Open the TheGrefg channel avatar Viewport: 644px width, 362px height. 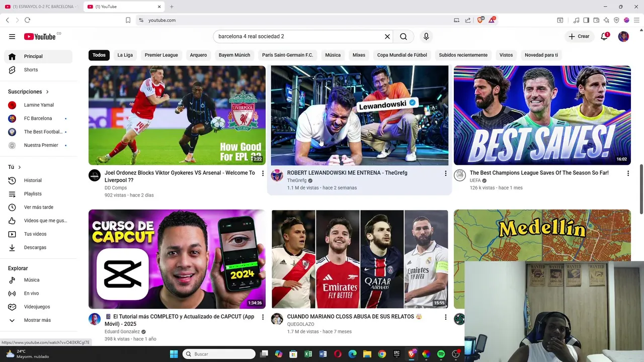(277, 175)
